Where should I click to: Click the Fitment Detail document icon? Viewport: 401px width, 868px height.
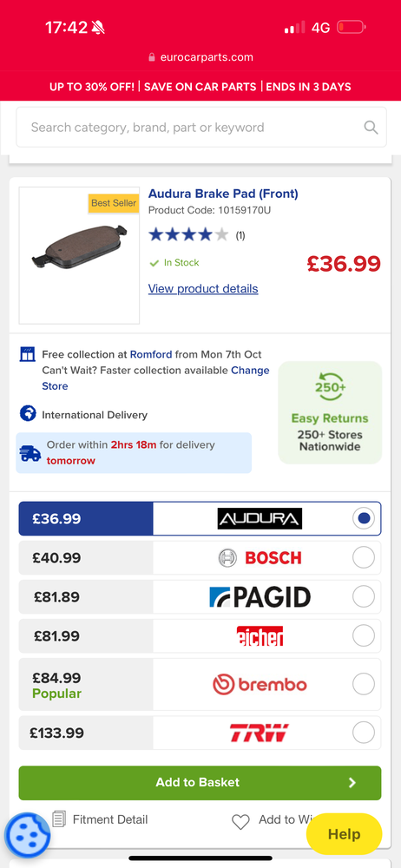(x=59, y=819)
